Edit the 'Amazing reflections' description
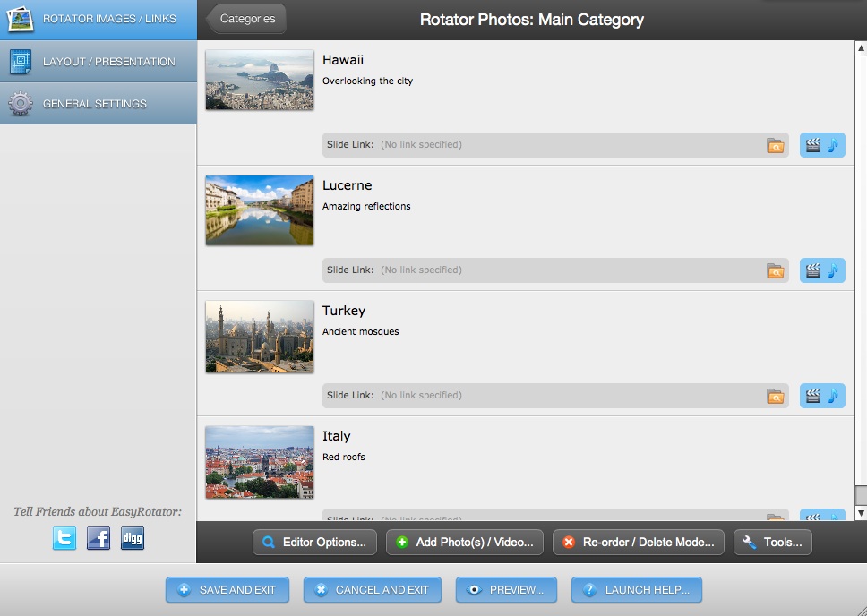The height and width of the screenshot is (616, 867). coord(366,206)
